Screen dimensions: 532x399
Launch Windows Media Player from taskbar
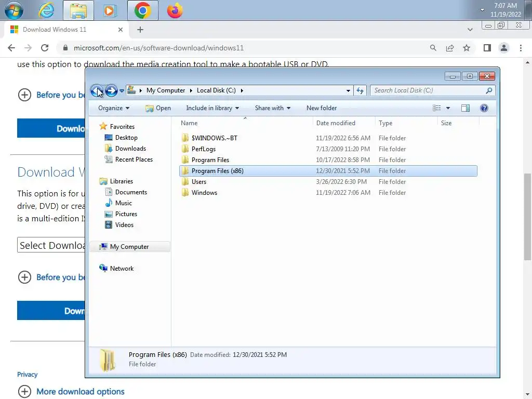pos(110,10)
